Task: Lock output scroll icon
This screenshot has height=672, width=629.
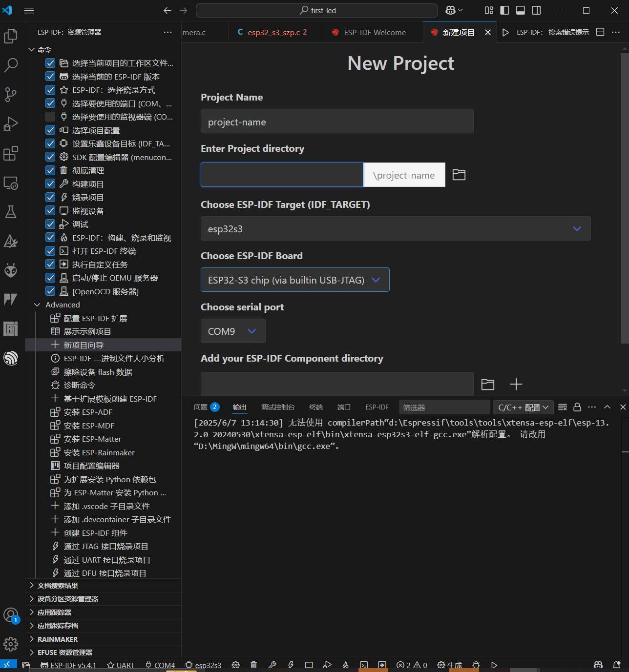Action: coord(577,407)
